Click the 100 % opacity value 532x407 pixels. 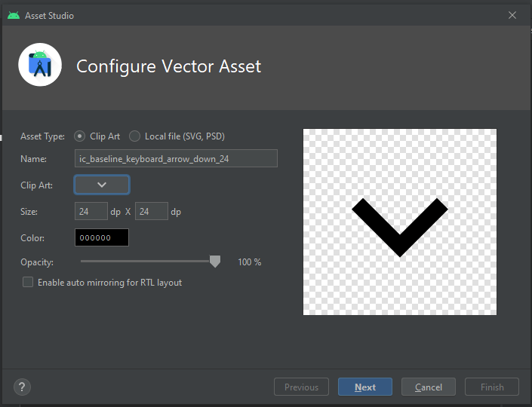click(249, 262)
